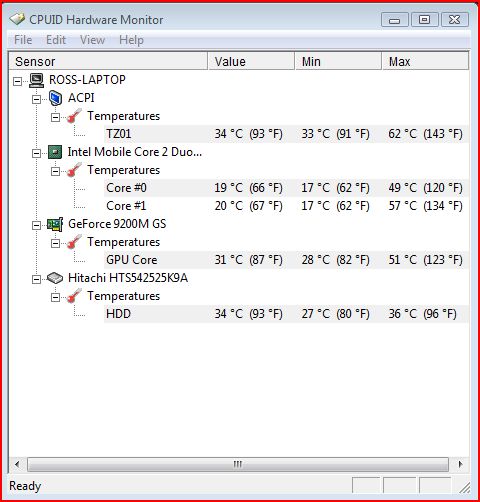
Task: Click the Ready status bar text
Action: (x=25, y=486)
